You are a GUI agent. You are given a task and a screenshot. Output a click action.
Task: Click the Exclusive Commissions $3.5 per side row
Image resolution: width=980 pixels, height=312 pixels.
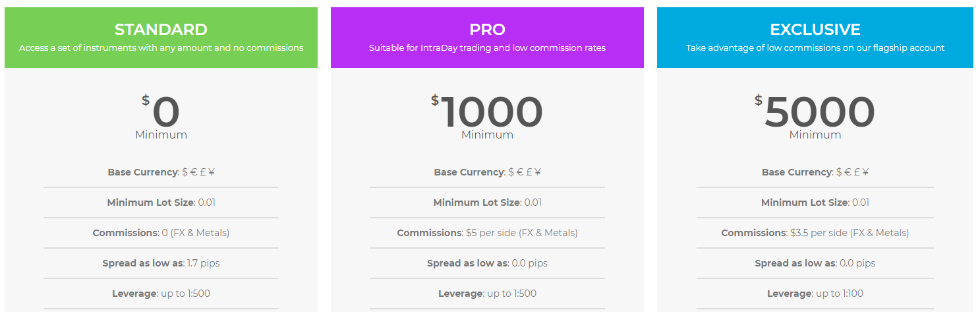[x=815, y=233]
